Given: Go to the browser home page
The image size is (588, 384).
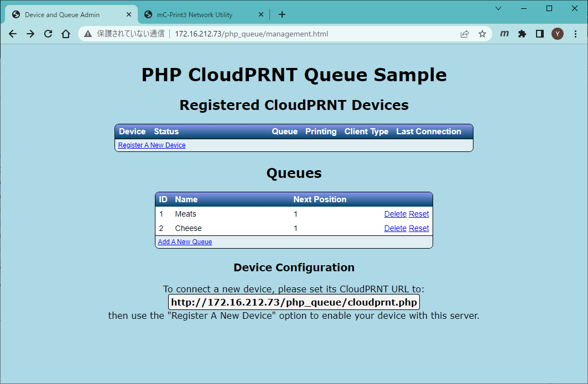Looking at the screenshot, I should coord(66,34).
